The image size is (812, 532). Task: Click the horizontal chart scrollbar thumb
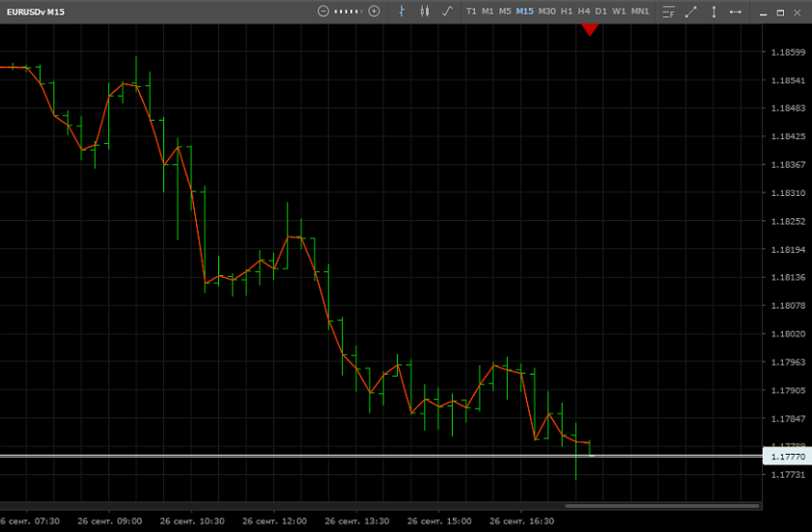661,506
